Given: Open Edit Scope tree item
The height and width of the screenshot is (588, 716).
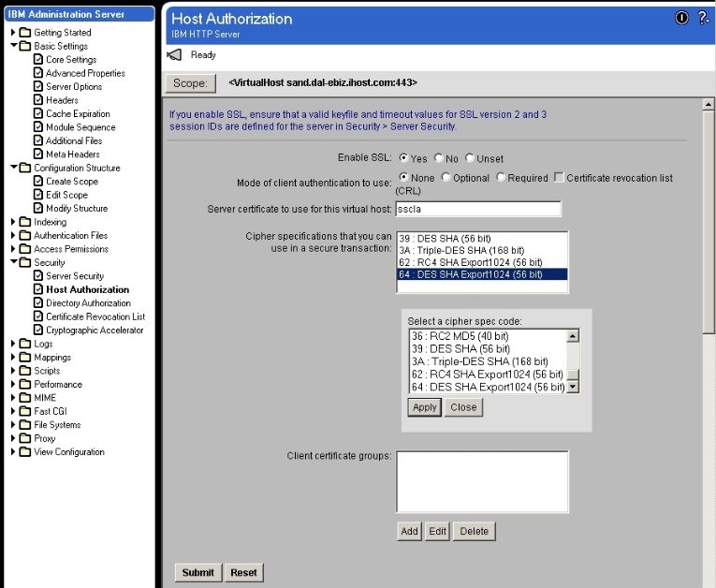Looking at the screenshot, I should [x=66, y=195].
